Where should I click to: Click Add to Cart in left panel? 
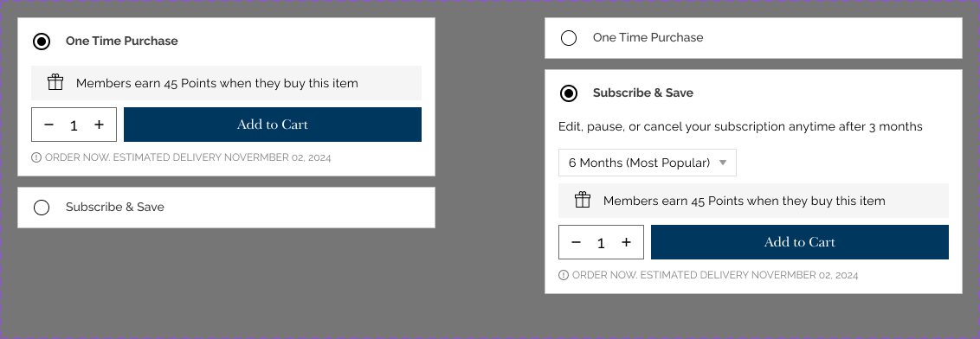(273, 125)
